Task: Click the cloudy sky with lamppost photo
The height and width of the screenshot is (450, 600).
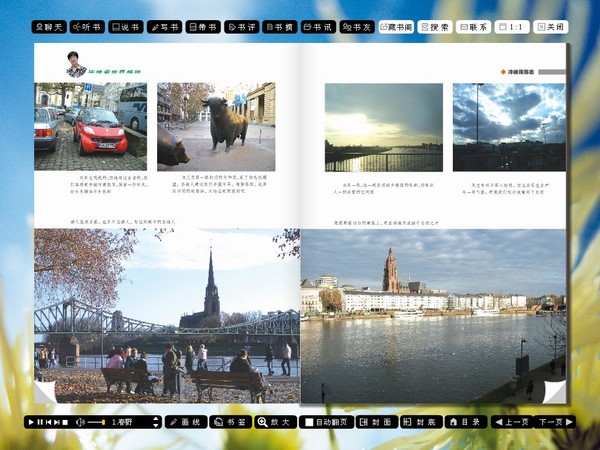Action: coord(509,127)
